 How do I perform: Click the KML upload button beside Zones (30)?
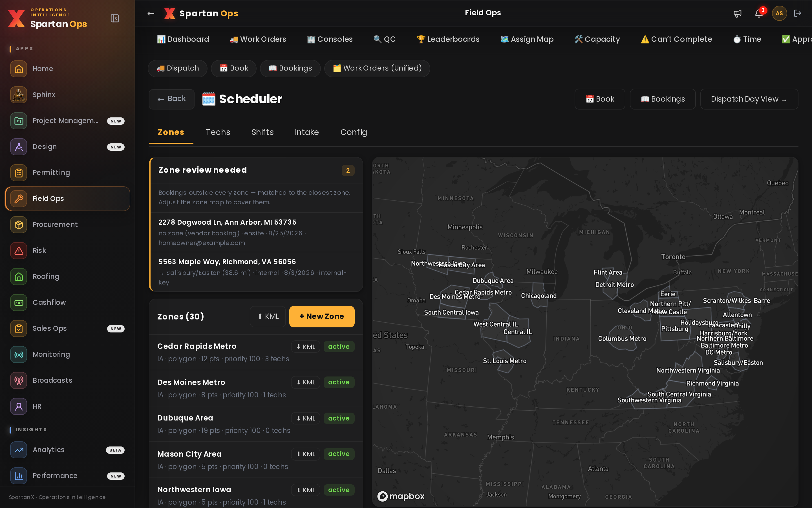[x=268, y=316]
